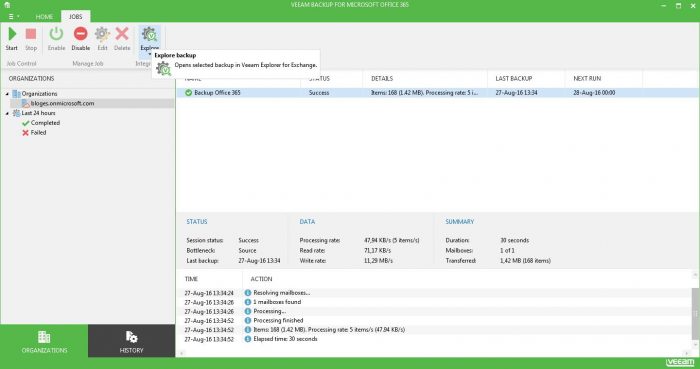The height and width of the screenshot is (369, 700).
Task: Click the log panel vertical scrollbar
Action: 696,315
